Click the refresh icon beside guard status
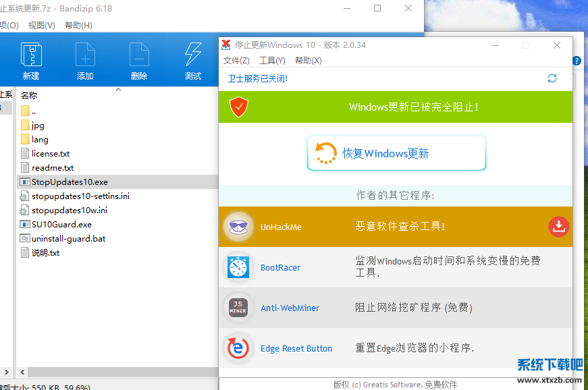Image resolution: width=588 pixels, height=390 pixels. pyautogui.click(x=552, y=78)
